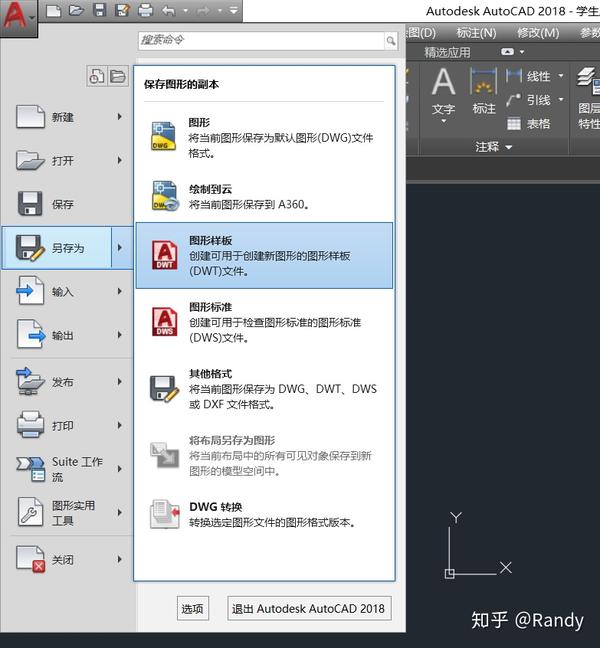The image size is (600, 648).
Task: Show open documents folder icon
Action: click(x=118, y=76)
